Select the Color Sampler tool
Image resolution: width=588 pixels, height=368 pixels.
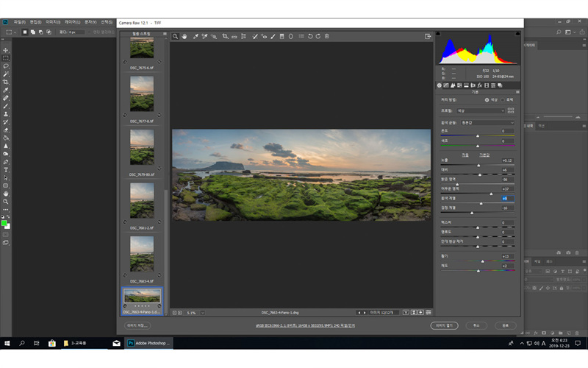(204, 36)
